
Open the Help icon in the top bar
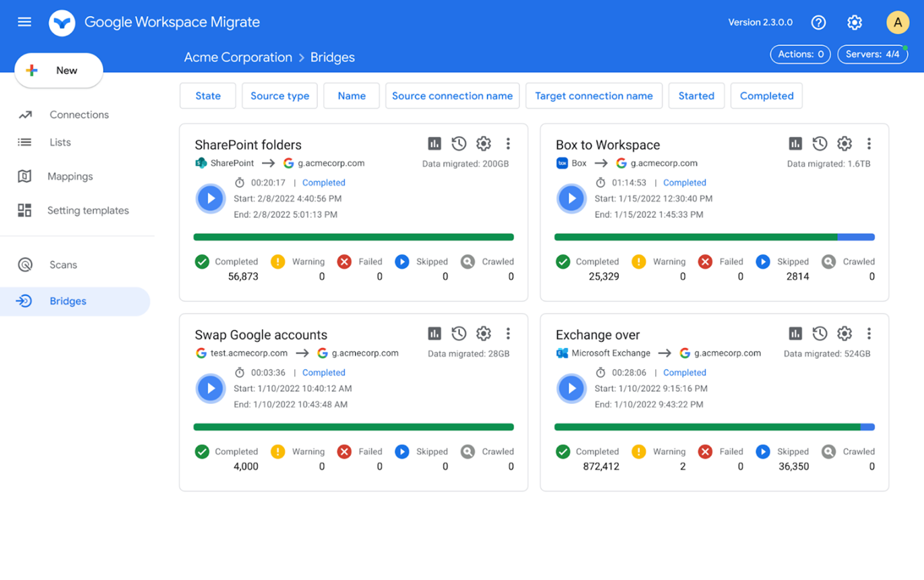tap(819, 22)
